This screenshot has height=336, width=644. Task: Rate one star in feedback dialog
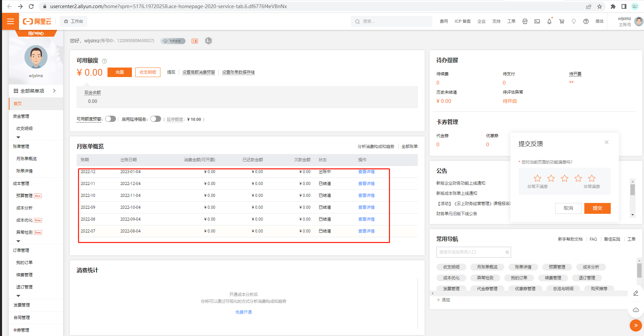(538, 178)
